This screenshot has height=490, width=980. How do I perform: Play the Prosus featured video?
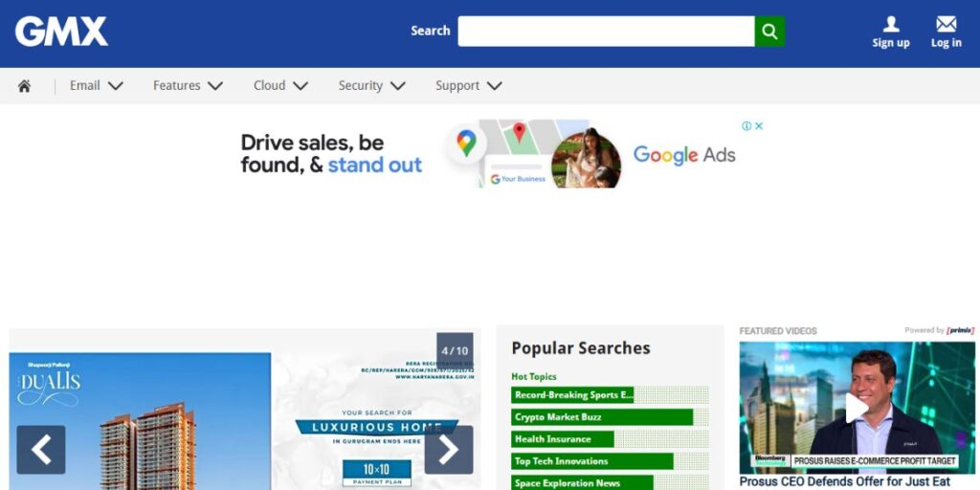(857, 408)
